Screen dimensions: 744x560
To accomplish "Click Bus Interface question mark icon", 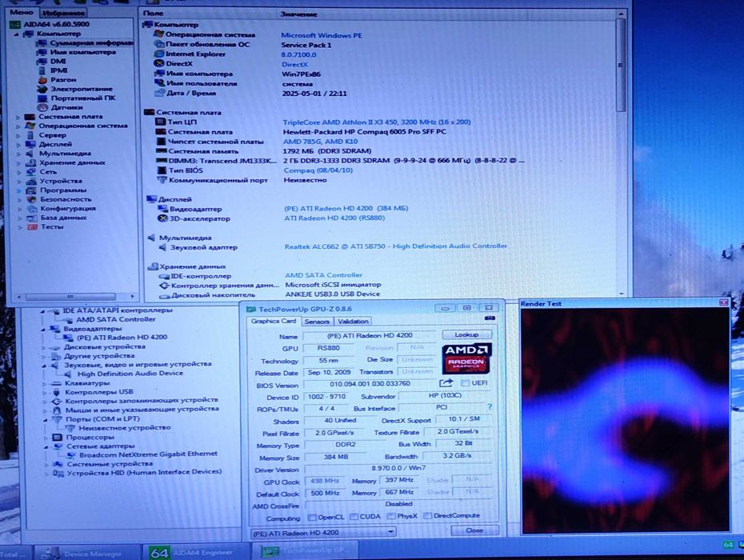I will (490, 407).
